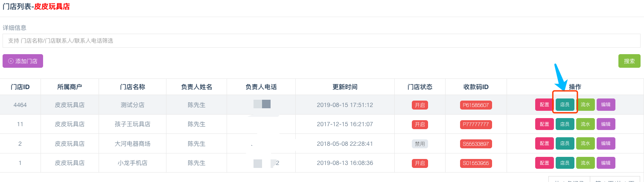Focus the store name filter input field
644x182 pixels.
(321, 40)
